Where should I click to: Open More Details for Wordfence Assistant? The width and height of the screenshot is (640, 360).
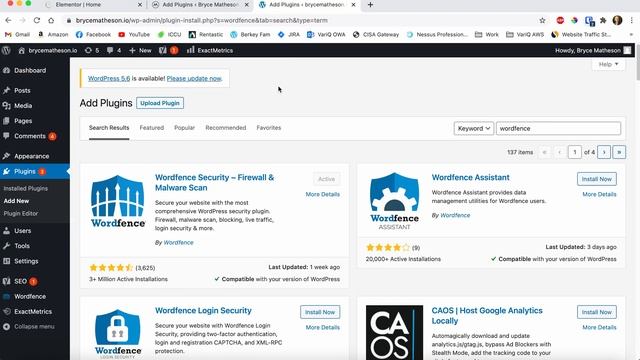pos(599,194)
